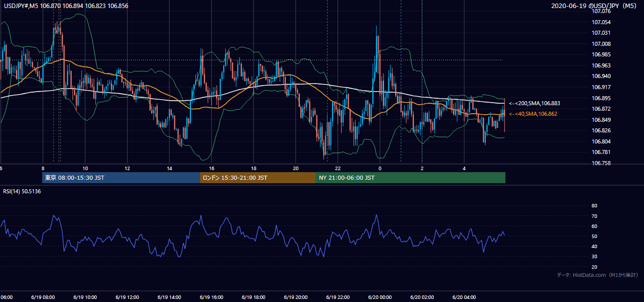Click the 107.031 price axis label
The image size is (644, 302).
tap(601, 33)
